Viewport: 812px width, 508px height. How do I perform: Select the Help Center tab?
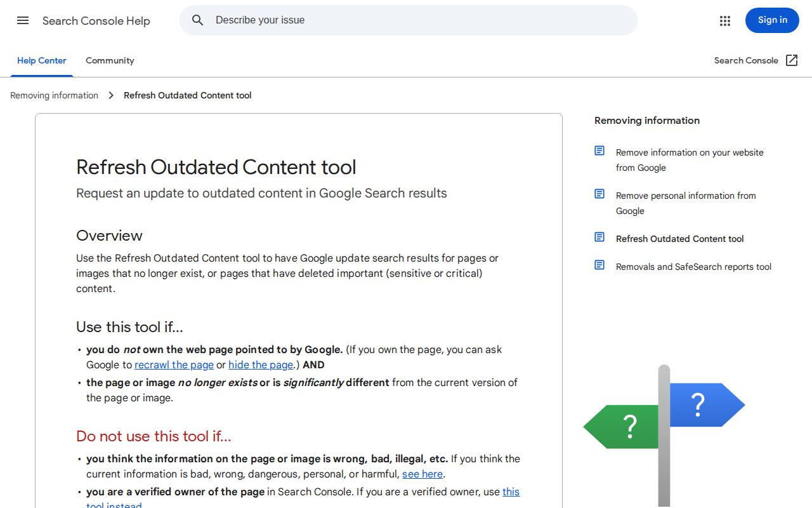(42, 60)
